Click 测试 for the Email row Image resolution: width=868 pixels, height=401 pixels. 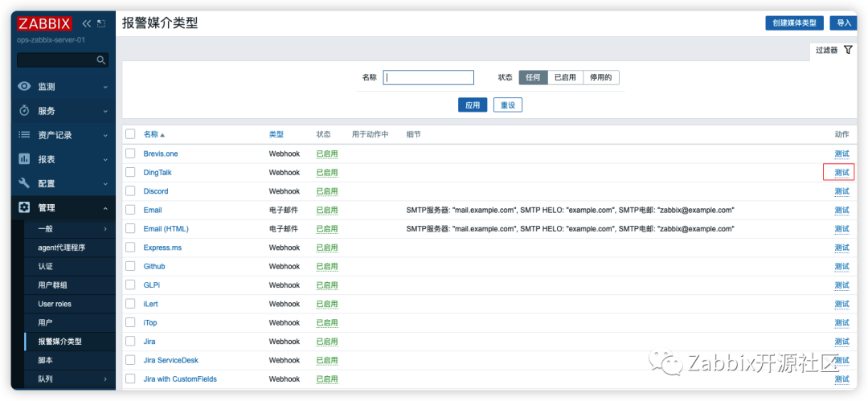(x=841, y=210)
